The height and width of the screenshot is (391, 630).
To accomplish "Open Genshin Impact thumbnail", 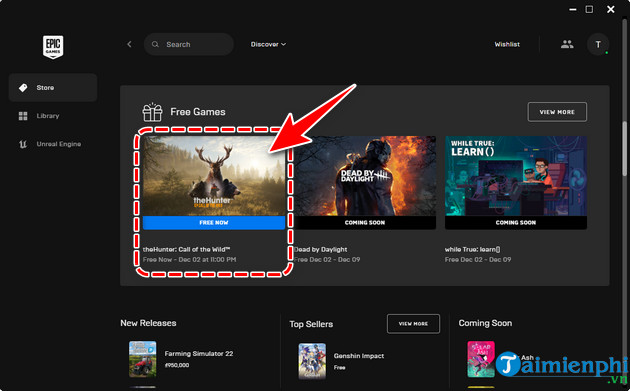I will pos(312,361).
